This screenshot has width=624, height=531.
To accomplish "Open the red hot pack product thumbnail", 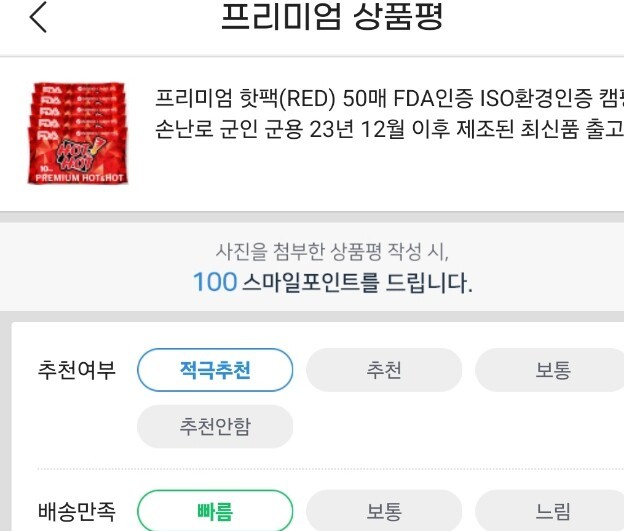I will (x=78, y=133).
